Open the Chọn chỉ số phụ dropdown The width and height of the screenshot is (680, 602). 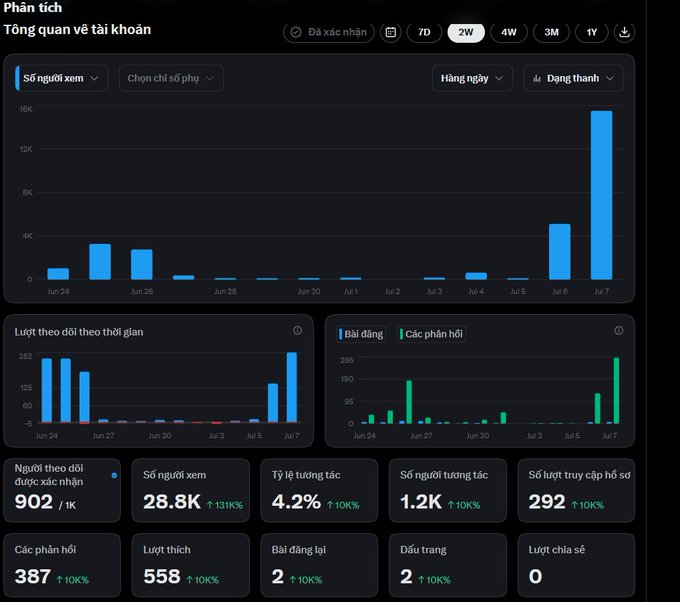171,79
